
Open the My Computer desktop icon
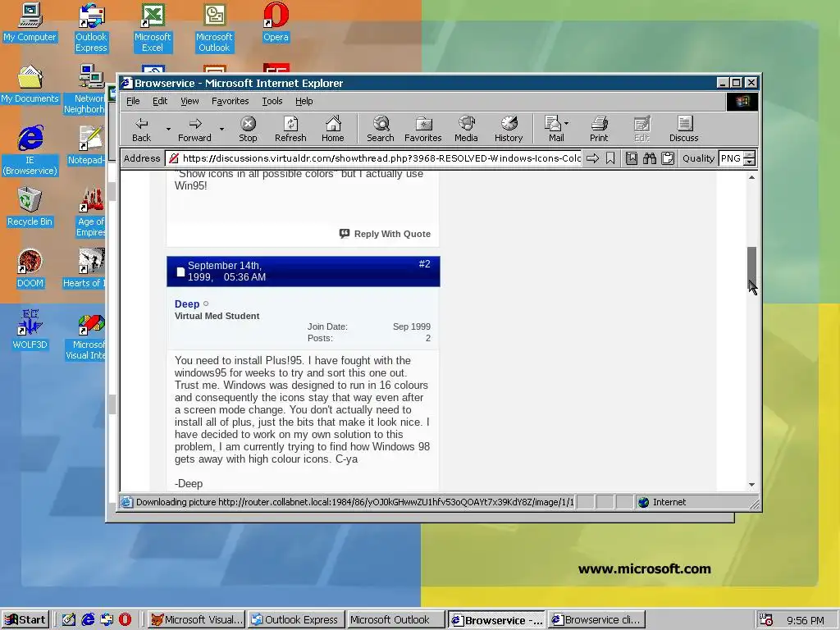[30, 23]
